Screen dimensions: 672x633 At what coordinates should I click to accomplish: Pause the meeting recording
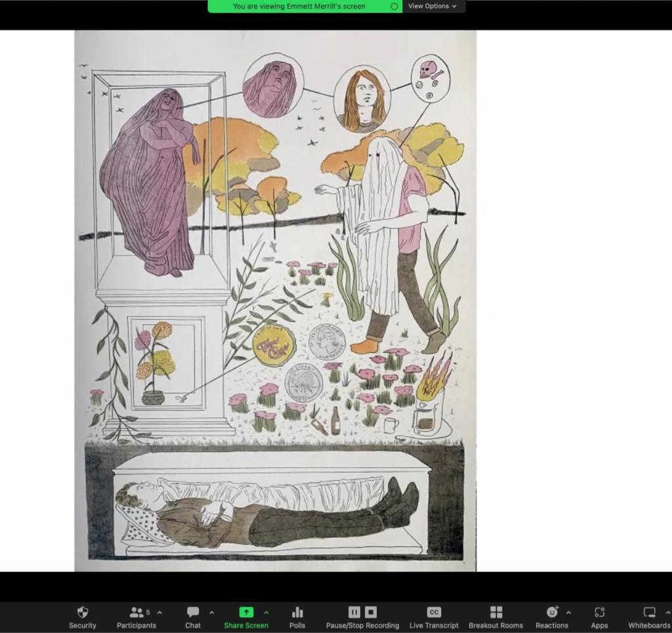(354, 612)
